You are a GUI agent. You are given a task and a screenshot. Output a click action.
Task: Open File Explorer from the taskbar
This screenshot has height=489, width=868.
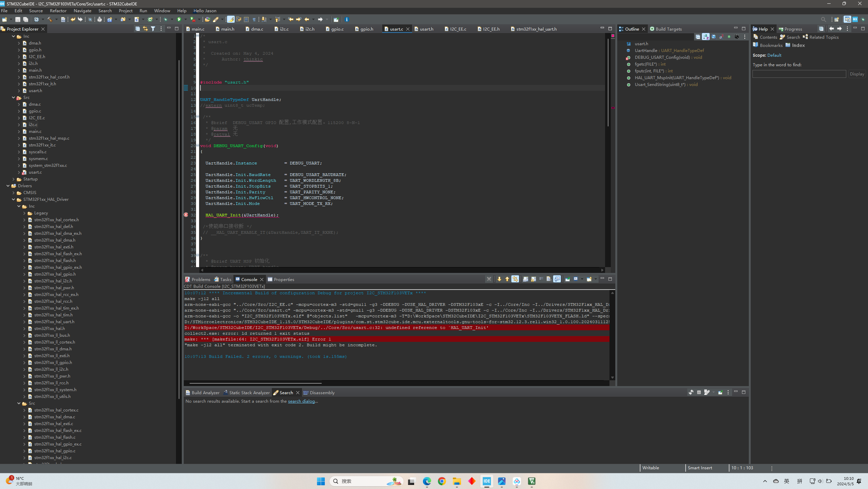pyautogui.click(x=457, y=481)
